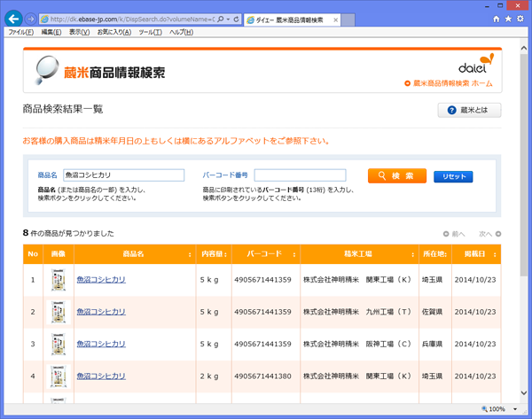The image size is (532, 419).
Task: Click the 画像 column header
Action: click(59, 254)
